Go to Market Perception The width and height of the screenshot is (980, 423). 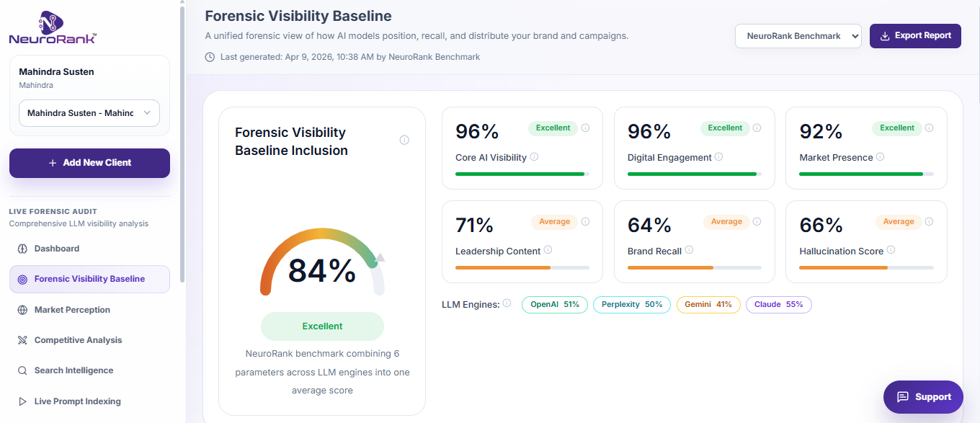[89, 310]
